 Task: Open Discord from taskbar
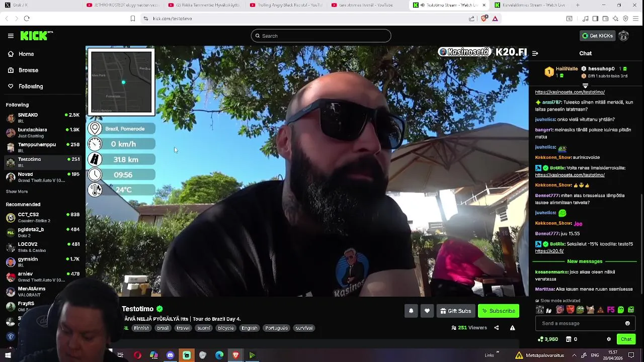170,355
